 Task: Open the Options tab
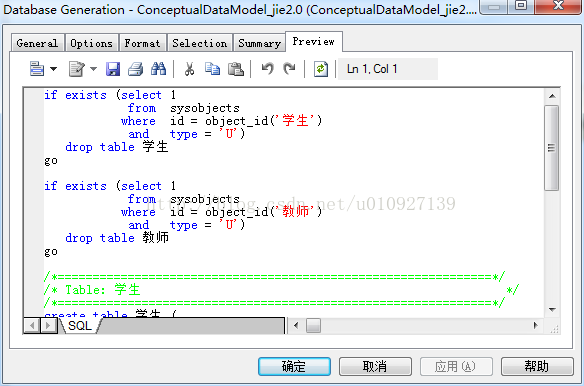pos(91,43)
